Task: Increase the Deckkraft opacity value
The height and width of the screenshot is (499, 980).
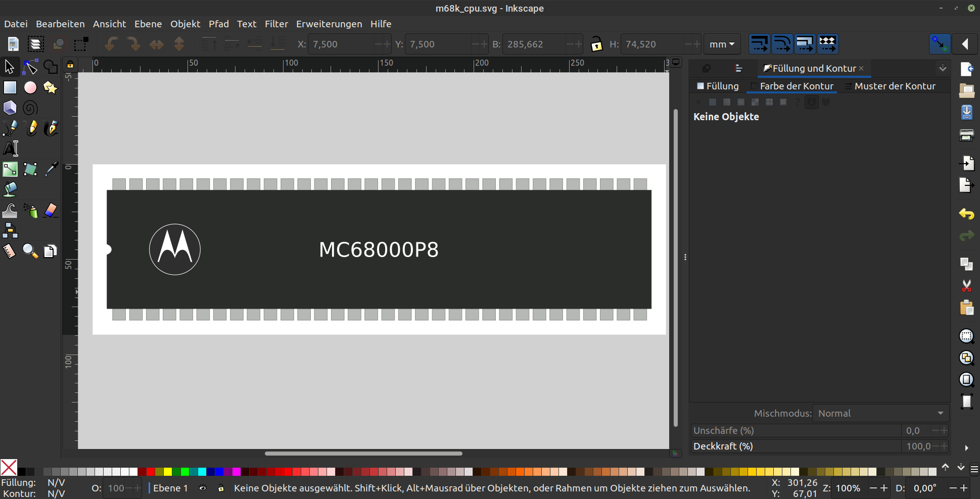Action: coord(944,446)
